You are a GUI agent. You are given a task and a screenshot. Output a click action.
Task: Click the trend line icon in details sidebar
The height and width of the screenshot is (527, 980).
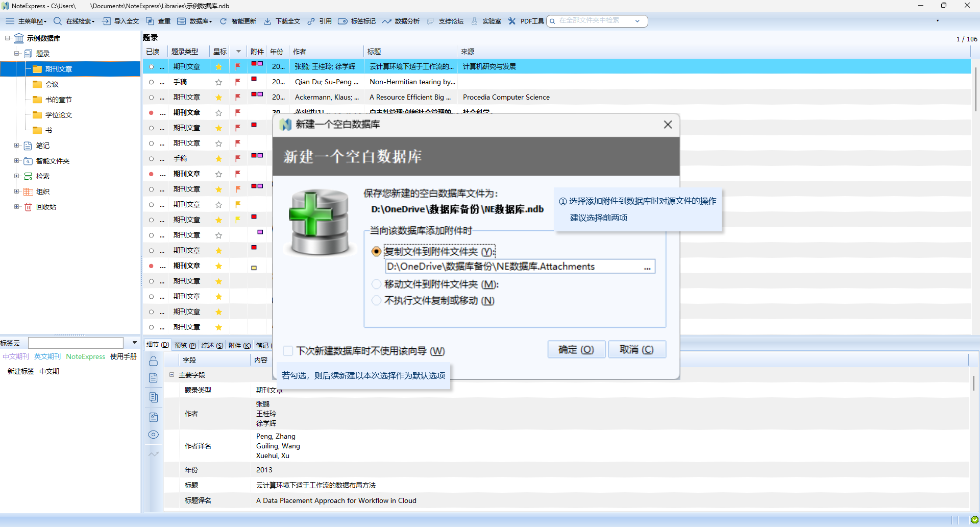click(153, 453)
